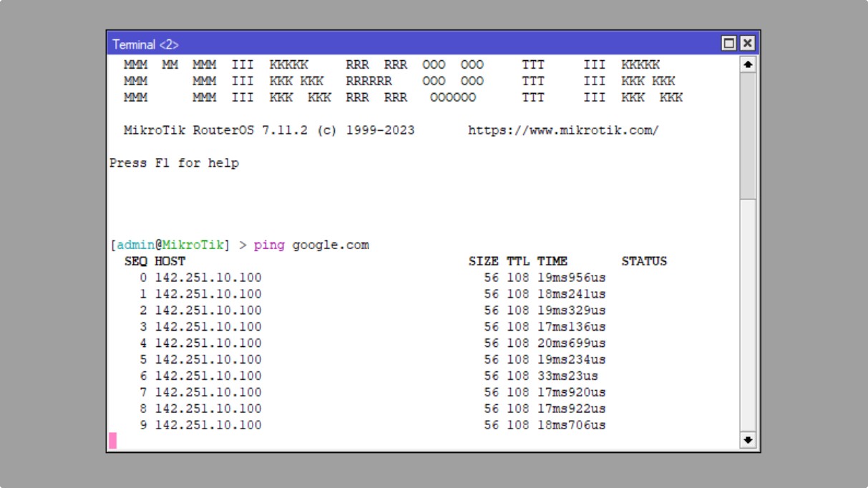This screenshot has height=488, width=868.
Task: Click the 33ms23us time value
Action: pos(567,376)
